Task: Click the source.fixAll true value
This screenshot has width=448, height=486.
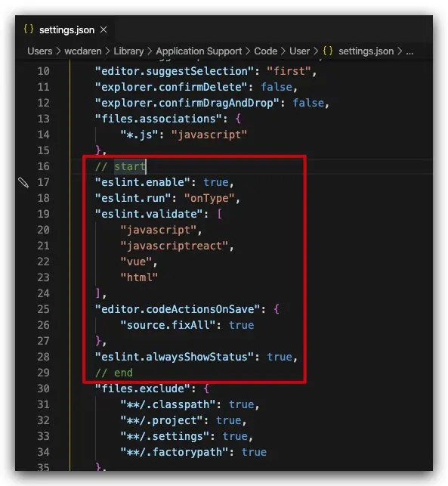Action: point(241,325)
